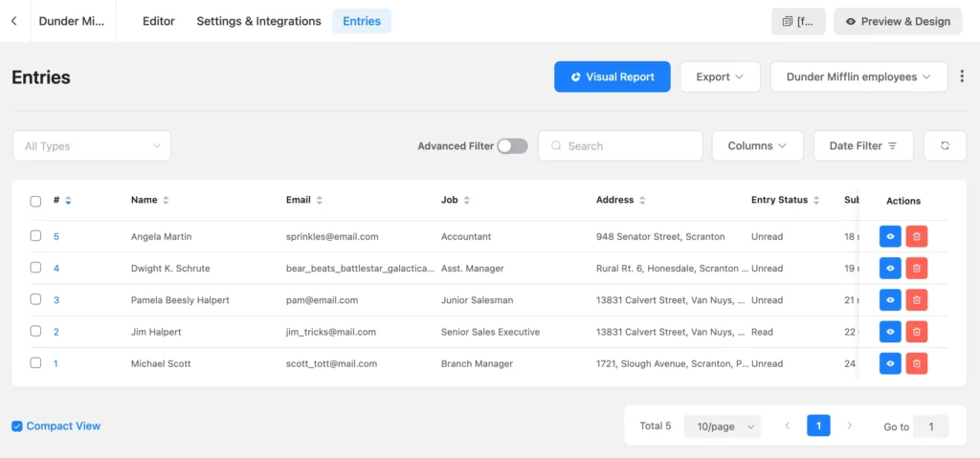This screenshot has height=458, width=980.
Task: Open entry number 2 link
Action: coord(56,332)
